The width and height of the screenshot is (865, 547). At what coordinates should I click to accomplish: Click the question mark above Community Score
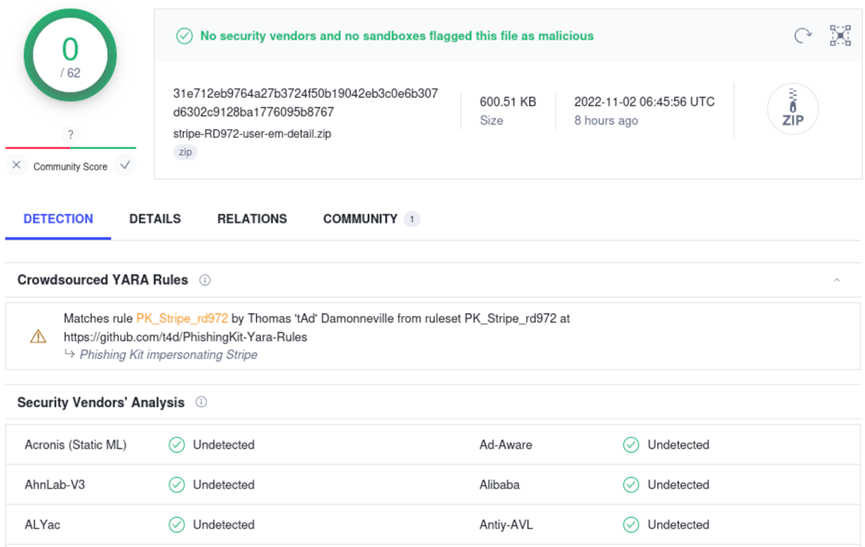coord(70,135)
